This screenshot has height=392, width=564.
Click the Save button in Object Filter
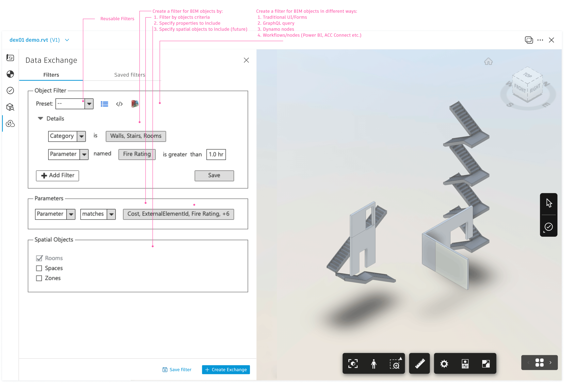(214, 175)
